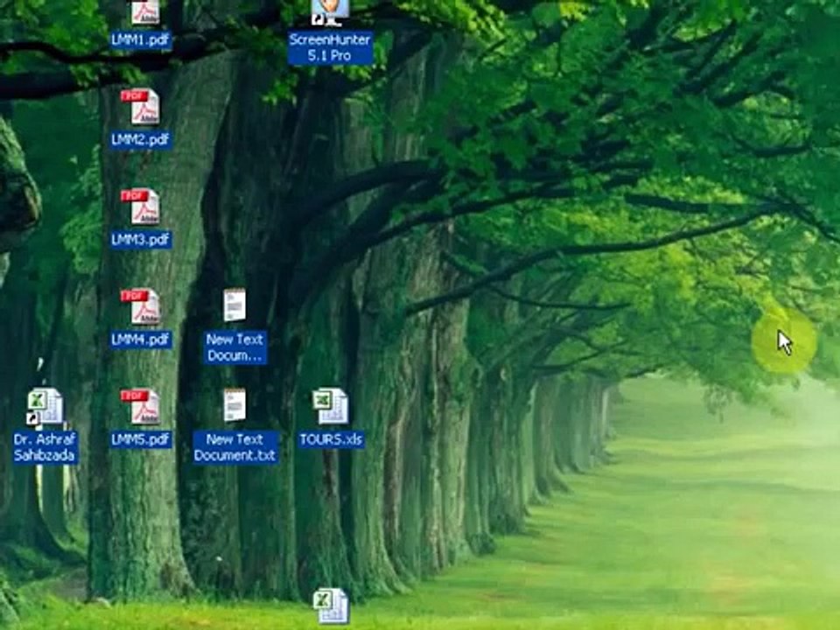This screenshot has height=630, width=840.
Task: Click the LMM2.pdf label text
Action: point(141,140)
